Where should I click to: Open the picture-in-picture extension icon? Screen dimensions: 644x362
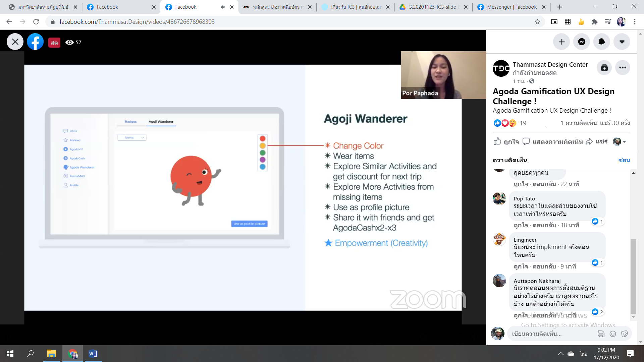(x=554, y=22)
